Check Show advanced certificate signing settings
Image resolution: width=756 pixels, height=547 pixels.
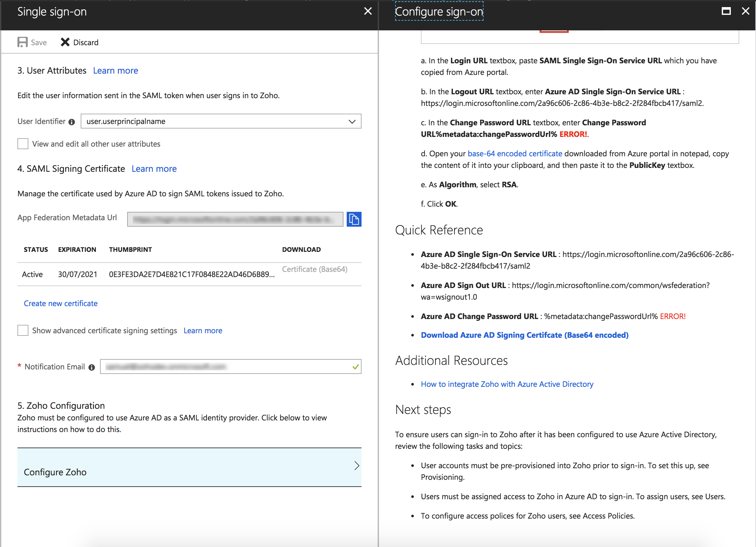point(23,331)
